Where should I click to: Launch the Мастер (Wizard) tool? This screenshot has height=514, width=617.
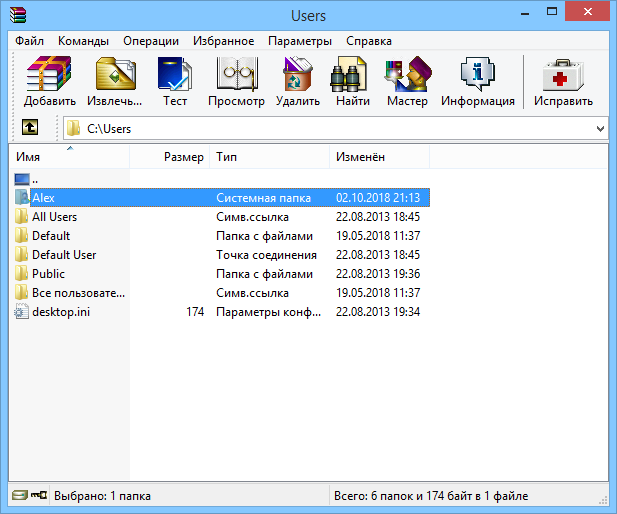click(407, 81)
